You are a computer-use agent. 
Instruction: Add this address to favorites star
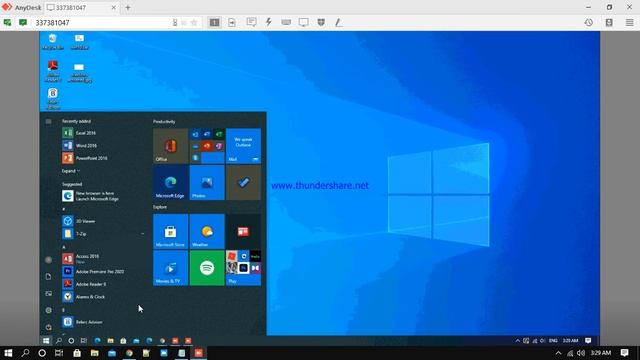(194, 23)
